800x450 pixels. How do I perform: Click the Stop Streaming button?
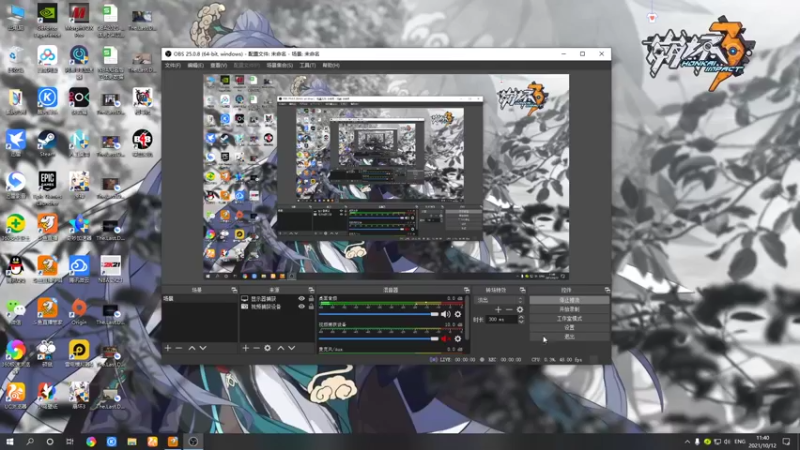click(x=569, y=300)
